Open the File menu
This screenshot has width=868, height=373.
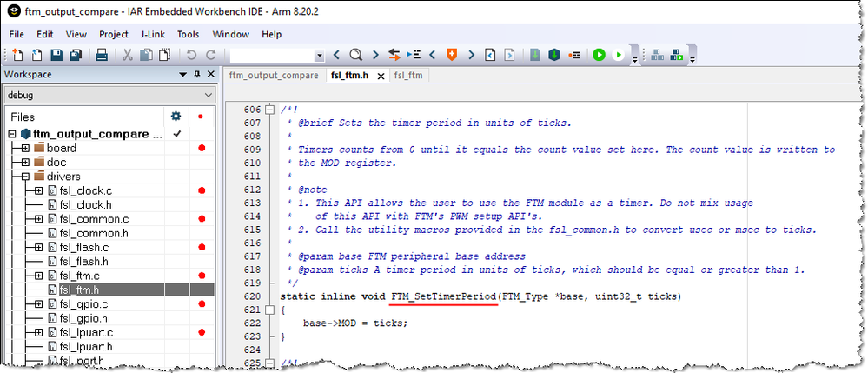17,35
